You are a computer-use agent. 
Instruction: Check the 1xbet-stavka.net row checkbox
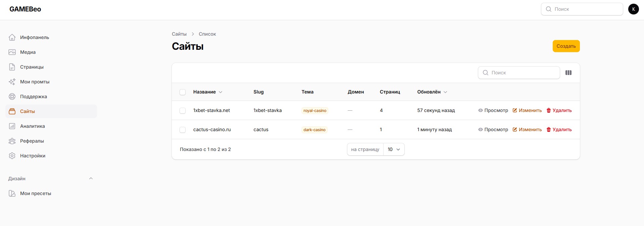click(183, 111)
